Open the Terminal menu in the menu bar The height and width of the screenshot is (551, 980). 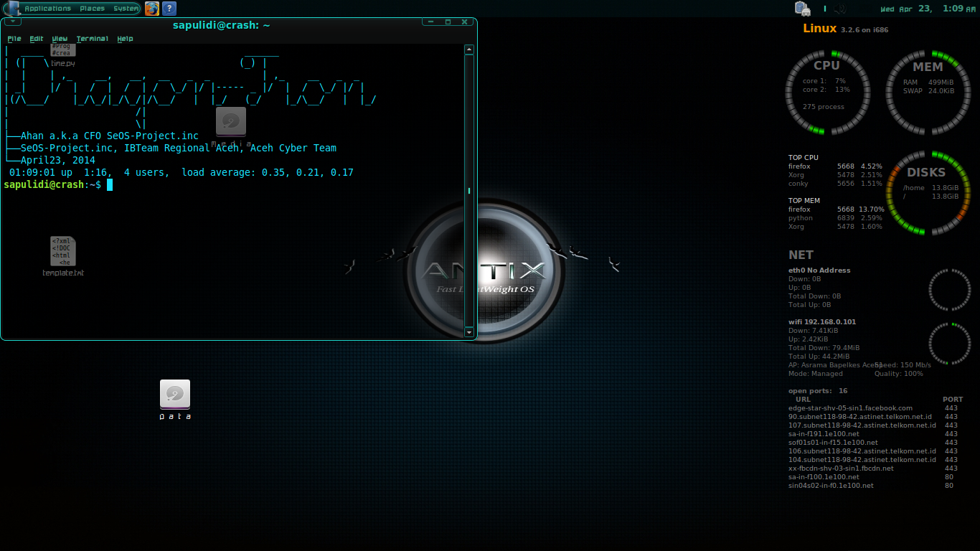point(93,39)
